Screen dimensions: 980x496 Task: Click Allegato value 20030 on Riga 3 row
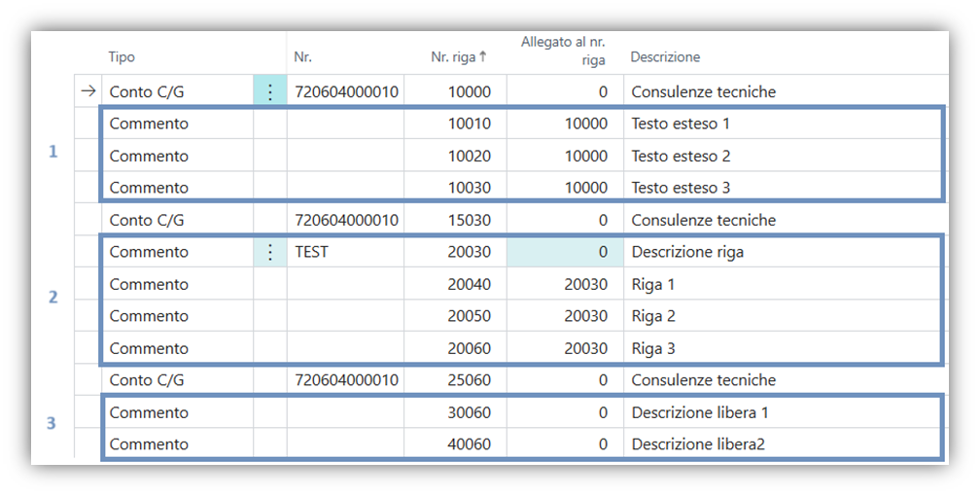click(x=586, y=348)
